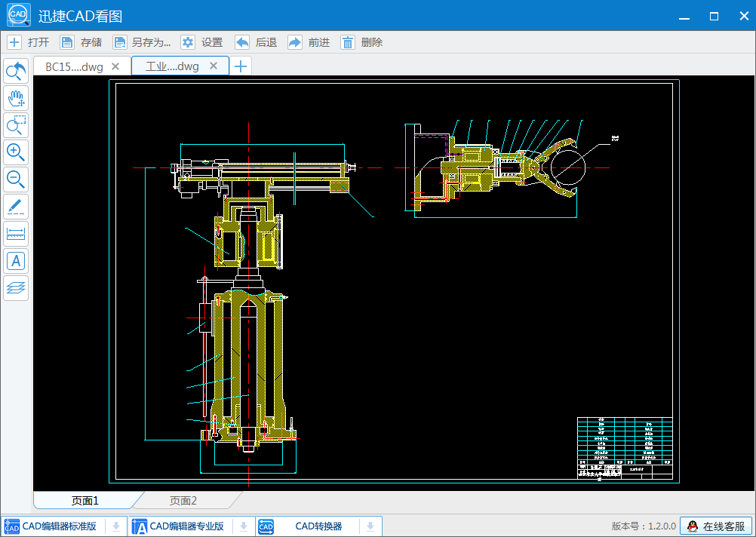Click the zoom-to-previous view magnifier tool
Image resolution: width=756 pixels, height=537 pixels.
pyautogui.click(x=16, y=72)
